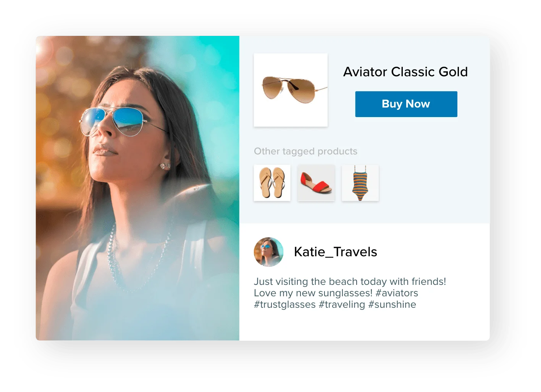This screenshot has width=541, height=392.
Task: Click the Other tagged products heading
Action: 305,151
